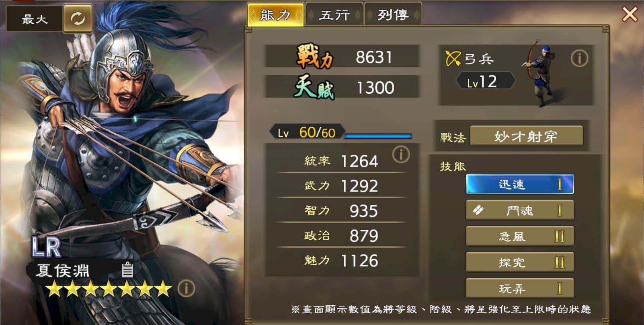Select the 急風 skill
The image size is (644, 325).
point(520,236)
